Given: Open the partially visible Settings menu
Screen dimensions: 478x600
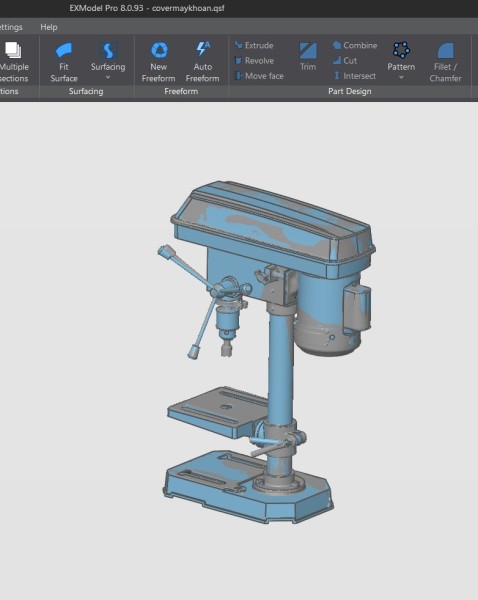Looking at the screenshot, I should point(11,27).
